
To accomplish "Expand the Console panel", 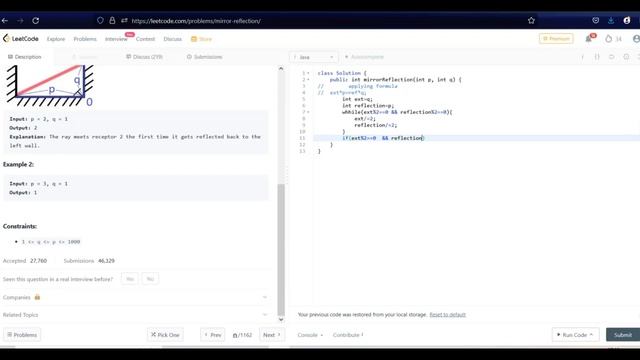I will tap(310, 335).
